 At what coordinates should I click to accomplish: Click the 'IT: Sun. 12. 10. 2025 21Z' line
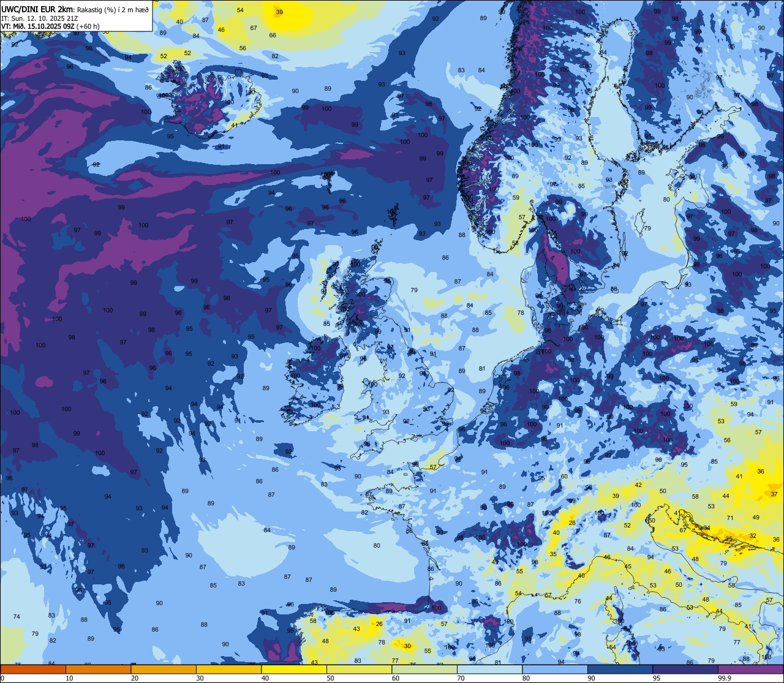pos(39,18)
